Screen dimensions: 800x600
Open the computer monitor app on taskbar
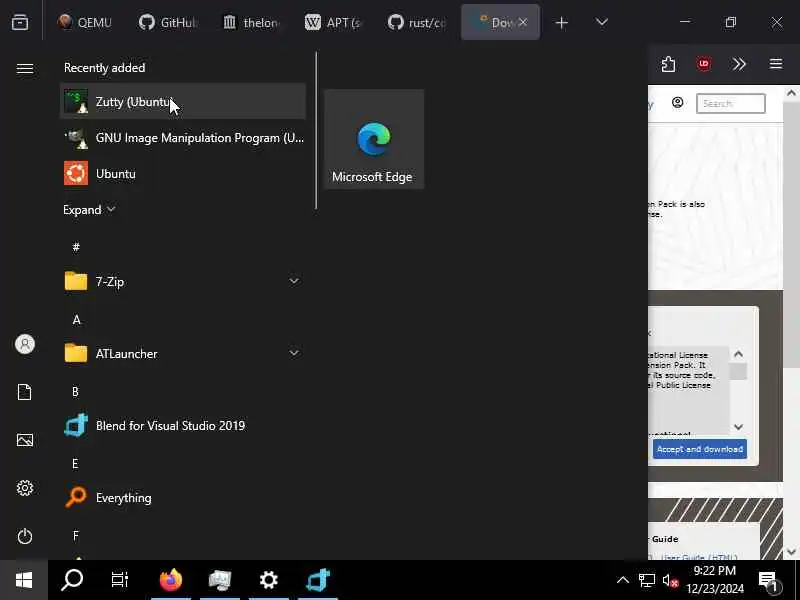point(220,580)
